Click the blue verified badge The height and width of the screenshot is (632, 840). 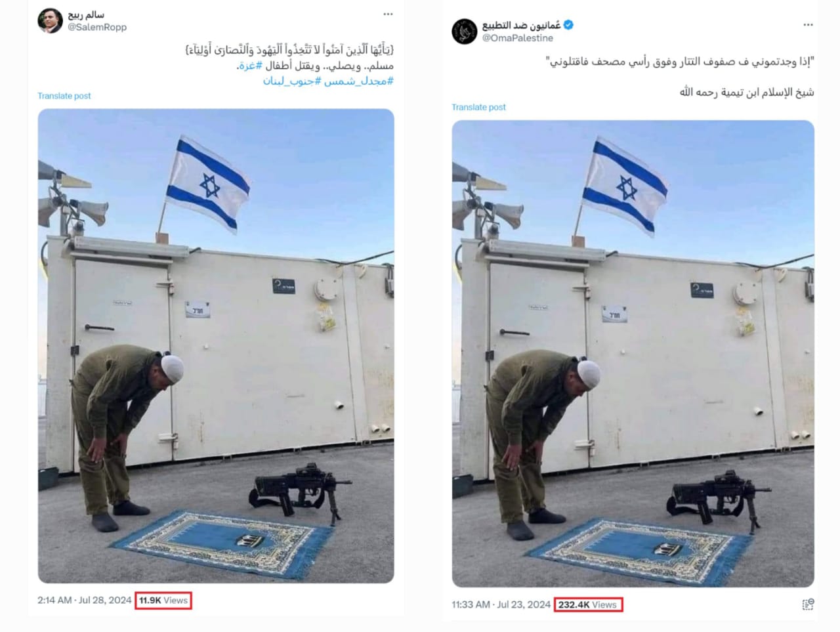point(569,25)
